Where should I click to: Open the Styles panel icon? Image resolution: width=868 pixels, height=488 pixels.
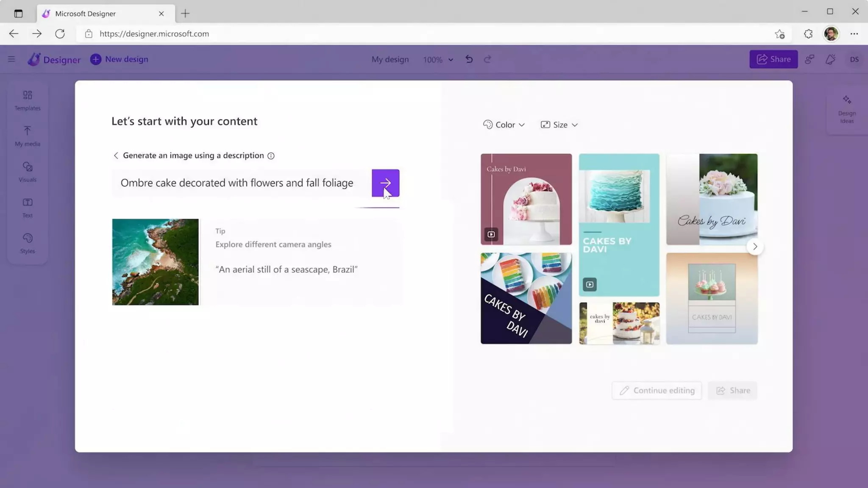pyautogui.click(x=28, y=243)
